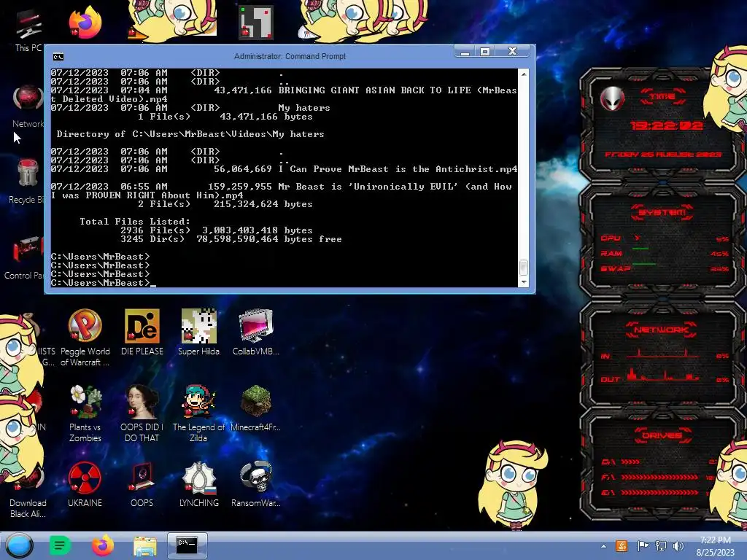Launch the Super Hilda shortcut

198,332
